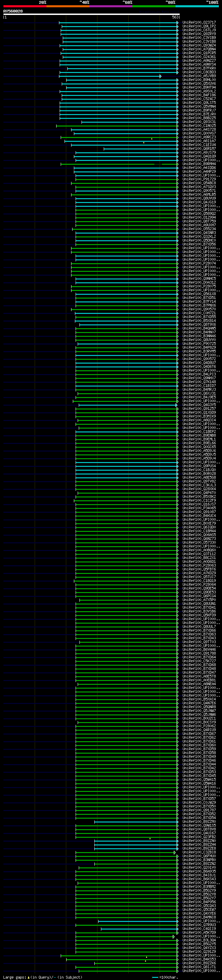The image size is (222, 980).
Task: Click the white query sequence bar
Action: 92,14
